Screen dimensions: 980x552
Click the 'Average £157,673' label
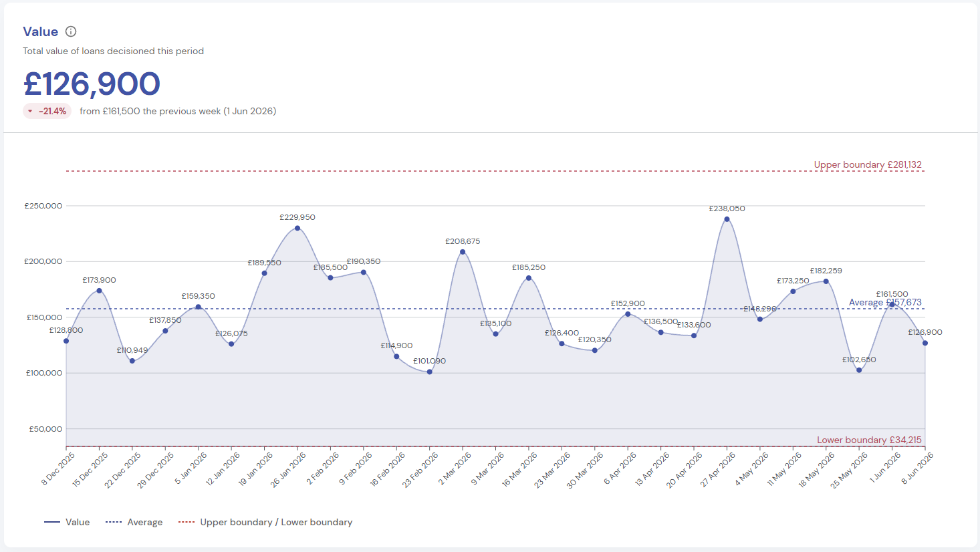(x=885, y=302)
